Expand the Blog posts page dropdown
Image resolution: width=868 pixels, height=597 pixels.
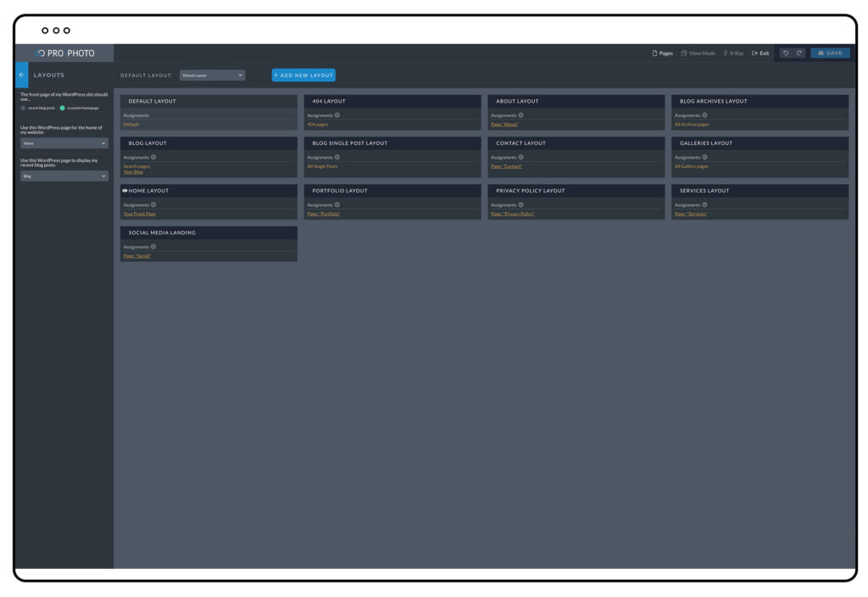64,176
